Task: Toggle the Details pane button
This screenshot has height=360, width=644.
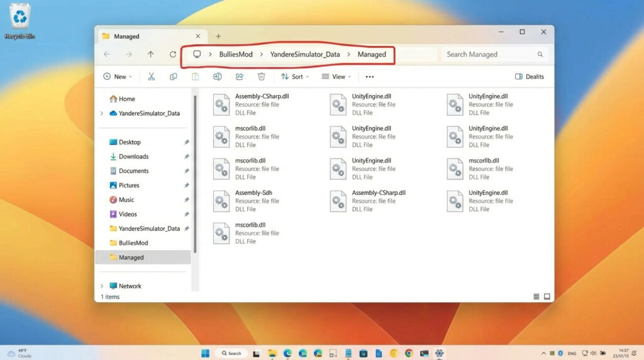Action: coord(530,77)
